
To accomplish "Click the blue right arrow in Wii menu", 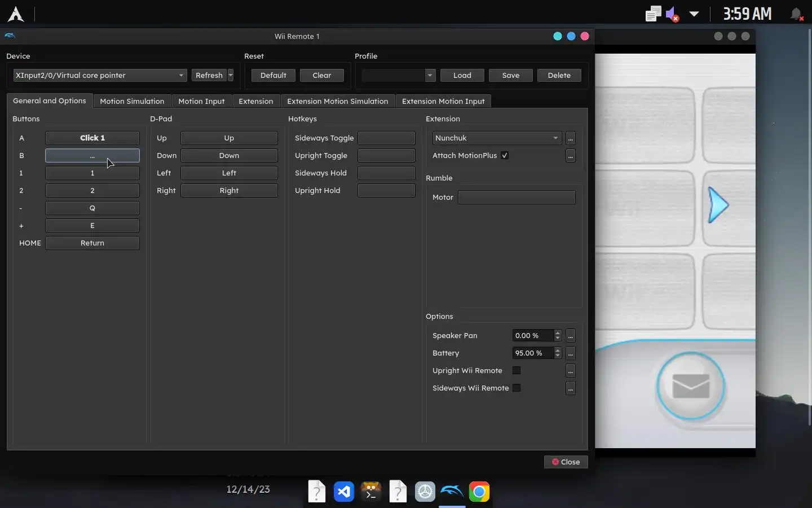I will pos(718,205).
